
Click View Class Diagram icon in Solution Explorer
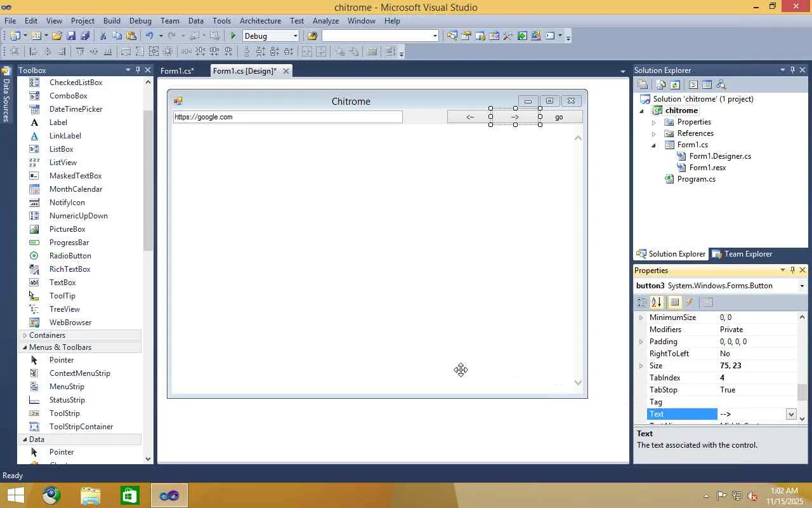point(720,84)
